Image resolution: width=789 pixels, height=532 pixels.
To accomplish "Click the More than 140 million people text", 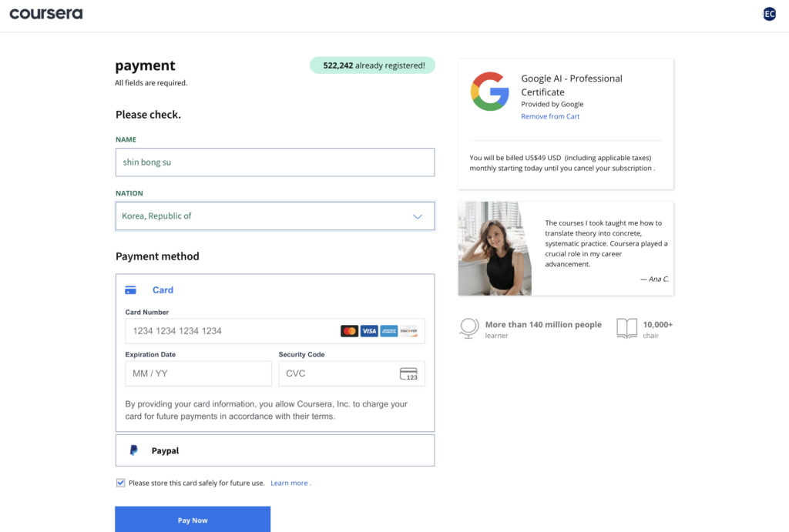I will click(543, 324).
